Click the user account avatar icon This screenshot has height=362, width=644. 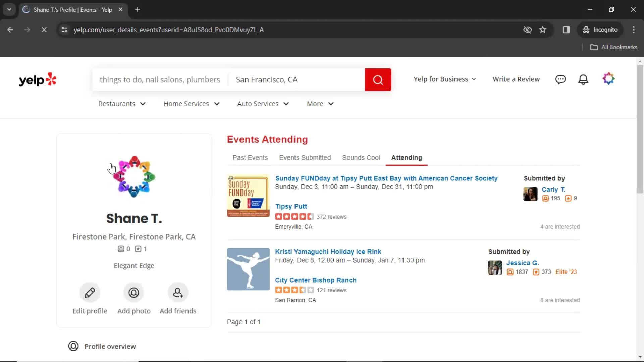(x=608, y=79)
